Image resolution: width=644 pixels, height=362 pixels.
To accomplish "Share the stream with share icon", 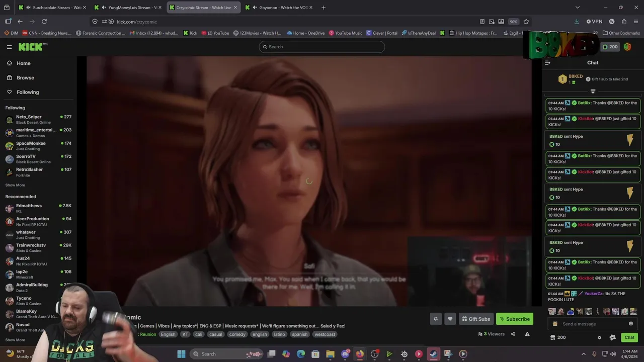I will pyautogui.click(x=513, y=334).
